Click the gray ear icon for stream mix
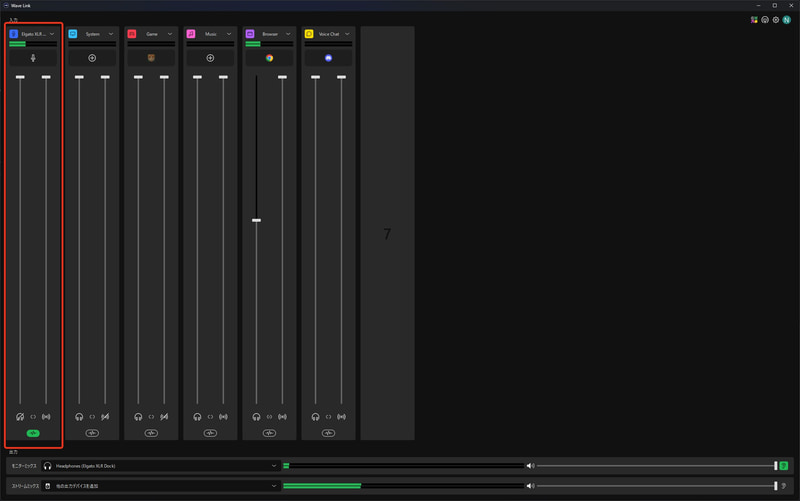This screenshot has width=800, height=501. tap(784, 486)
